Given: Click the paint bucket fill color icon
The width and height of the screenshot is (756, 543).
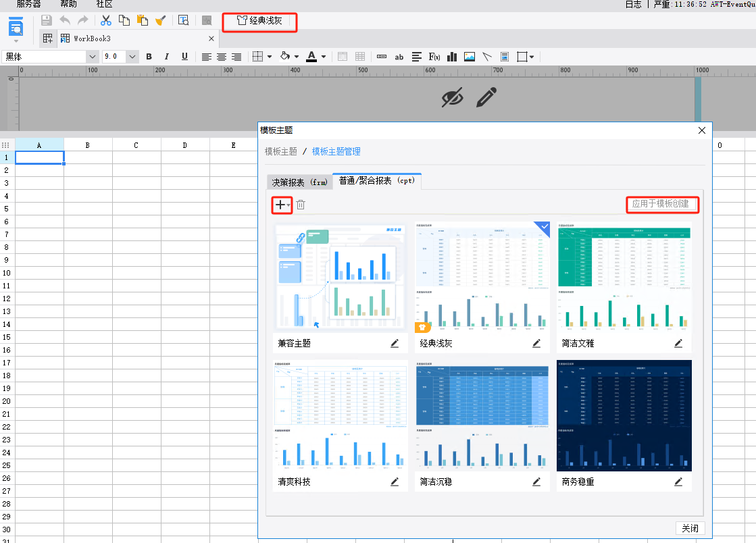Looking at the screenshot, I should point(285,56).
